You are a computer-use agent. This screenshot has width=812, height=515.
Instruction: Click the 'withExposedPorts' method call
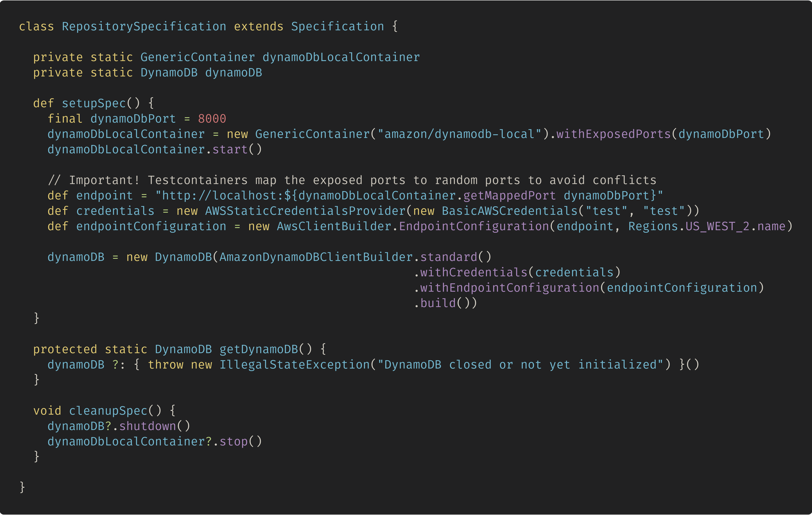(x=613, y=134)
